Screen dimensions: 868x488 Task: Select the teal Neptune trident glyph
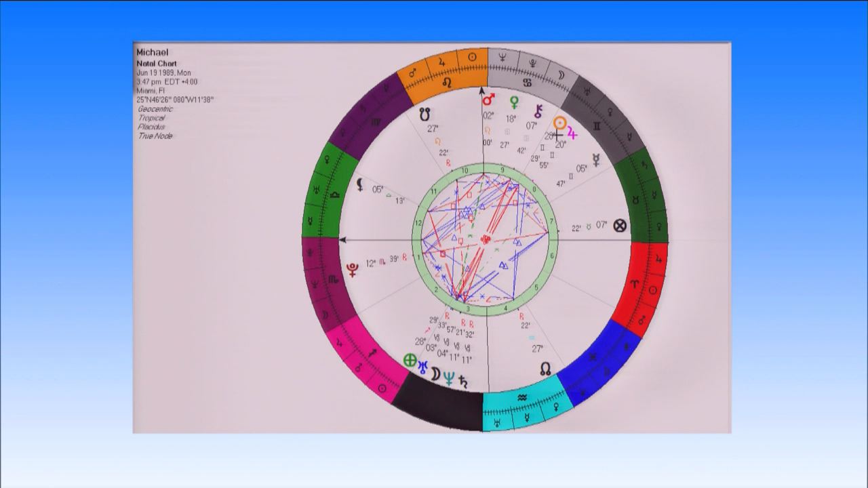tap(448, 378)
